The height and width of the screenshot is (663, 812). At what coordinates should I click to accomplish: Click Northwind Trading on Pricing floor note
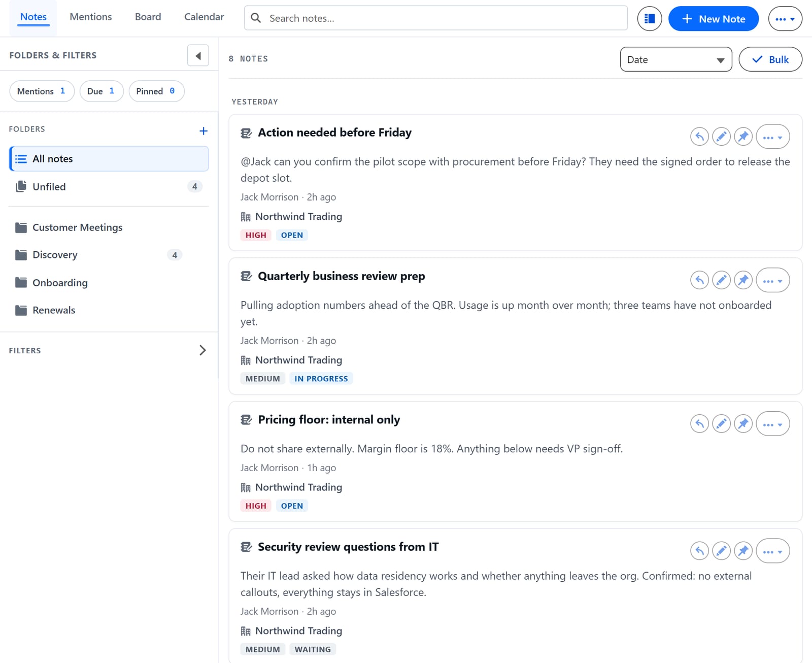tap(298, 487)
